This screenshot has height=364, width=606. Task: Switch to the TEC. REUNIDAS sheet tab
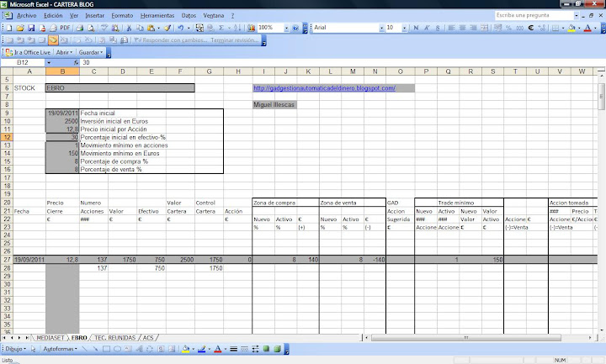114,338
